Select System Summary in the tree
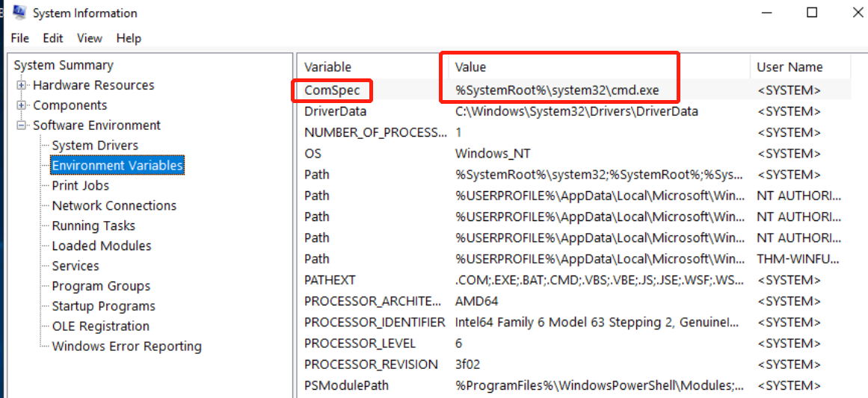Viewport: 868px width, 398px height. pos(64,65)
